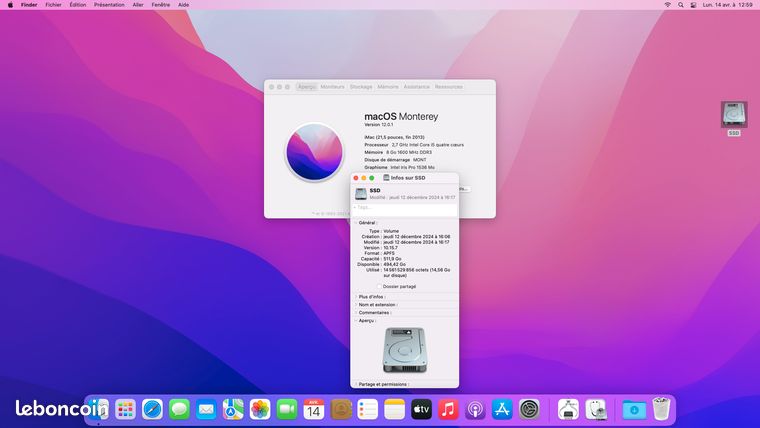Switch to the Stockage tab
This screenshot has height=428, width=760.
pos(361,87)
